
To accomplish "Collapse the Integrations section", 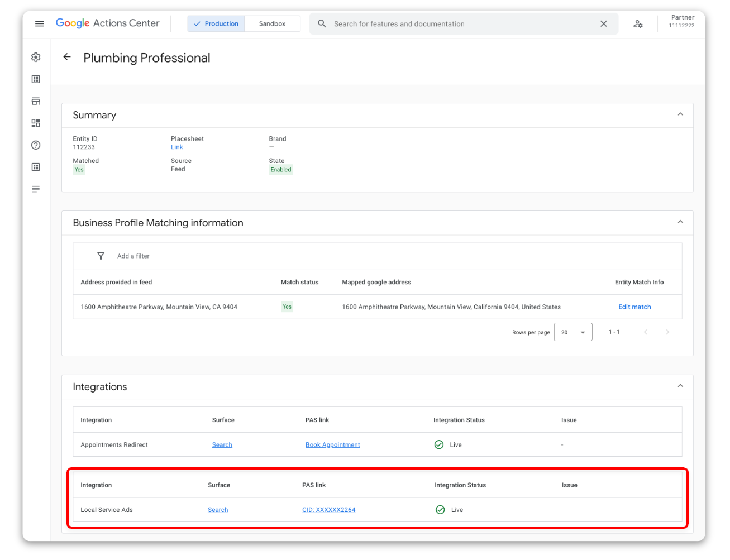I will point(680,386).
